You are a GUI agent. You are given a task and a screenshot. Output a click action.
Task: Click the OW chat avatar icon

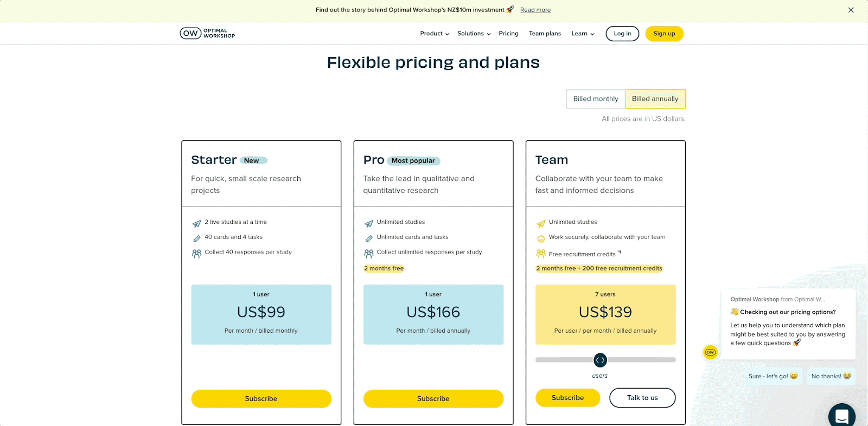(710, 352)
